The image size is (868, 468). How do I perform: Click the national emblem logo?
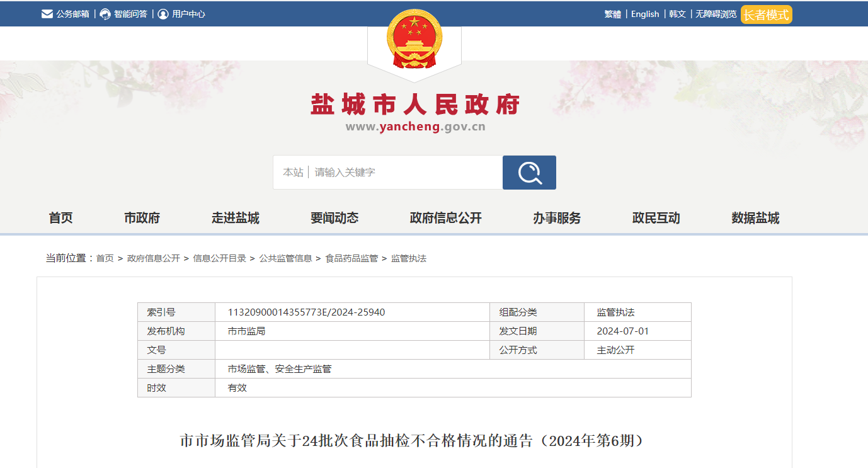pos(414,39)
